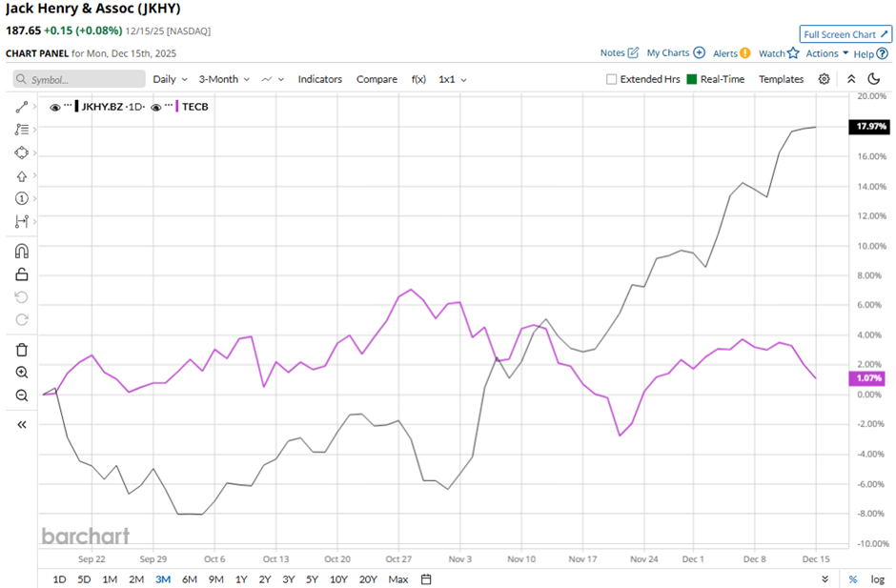Screen dimensions: 896x588
Task: Click the Notes pencil icon
Action: (633, 52)
